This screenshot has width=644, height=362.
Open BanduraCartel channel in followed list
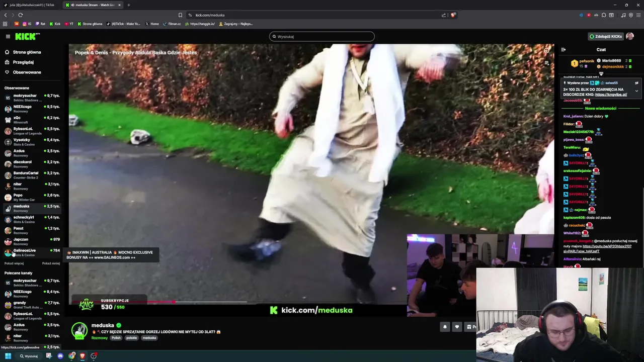(x=32, y=175)
